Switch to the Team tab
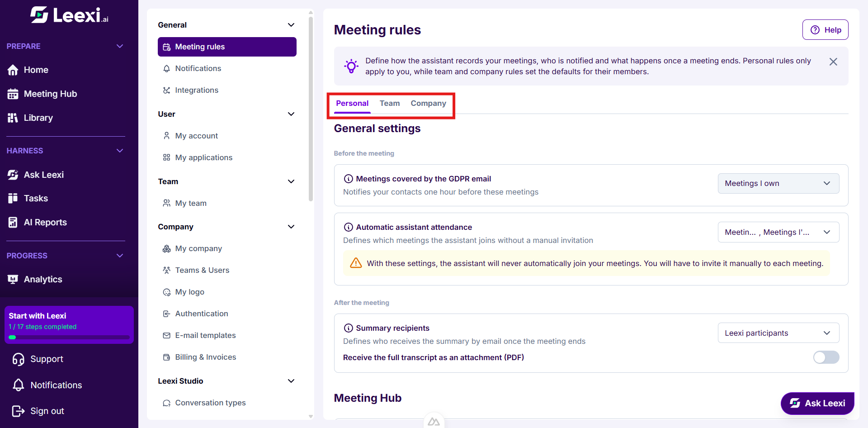Viewport: 868px width, 428px height. pos(390,103)
